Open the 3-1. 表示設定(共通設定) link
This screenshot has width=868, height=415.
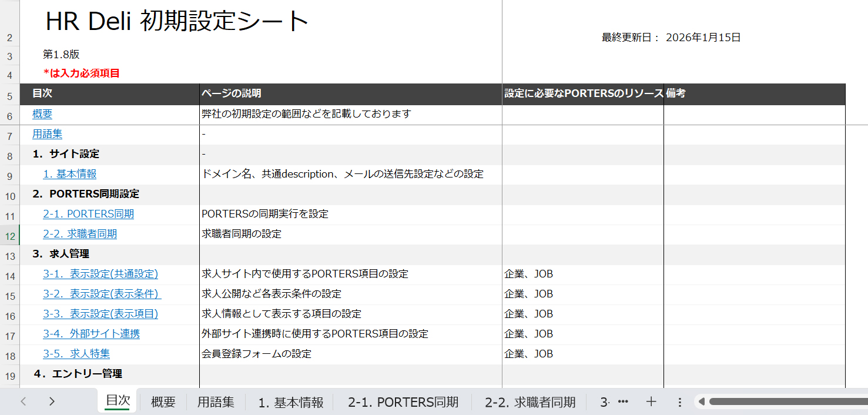(x=100, y=274)
